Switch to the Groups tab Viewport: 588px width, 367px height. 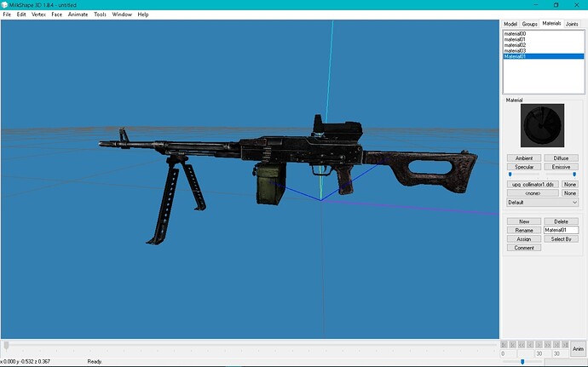tap(530, 24)
